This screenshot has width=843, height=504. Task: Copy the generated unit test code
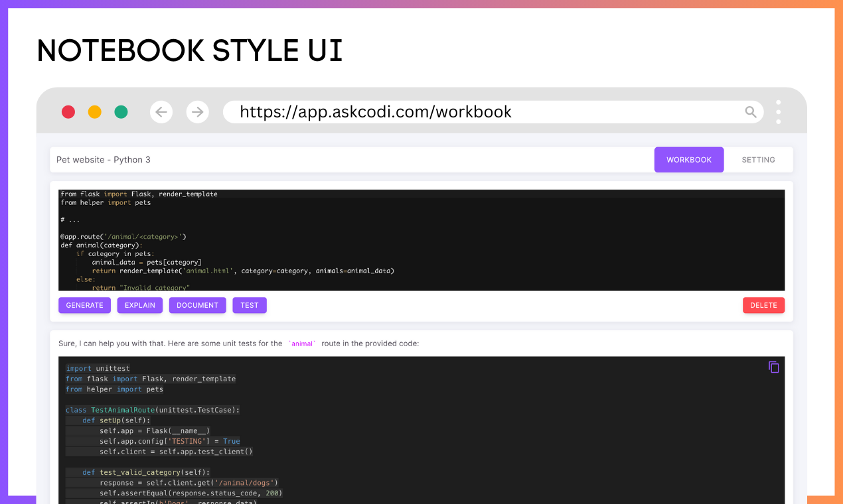[x=773, y=367]
